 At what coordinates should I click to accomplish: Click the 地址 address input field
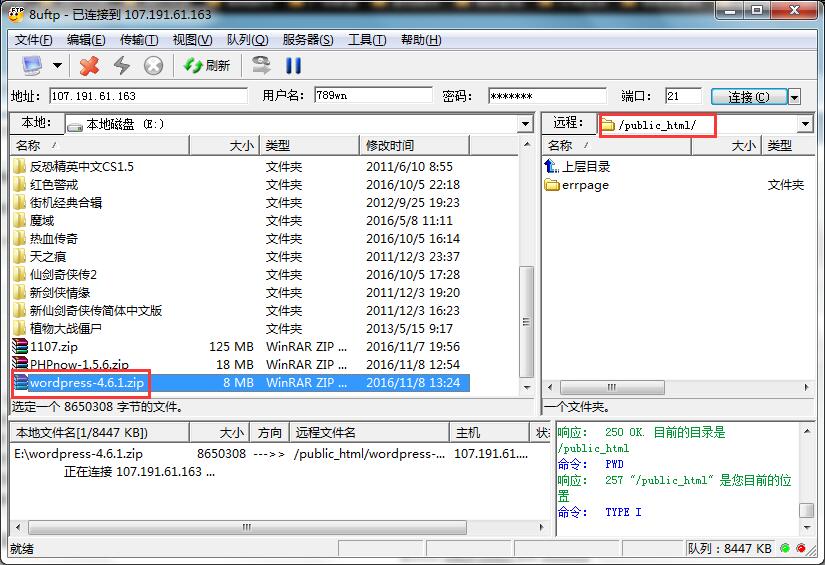point(148,96)
